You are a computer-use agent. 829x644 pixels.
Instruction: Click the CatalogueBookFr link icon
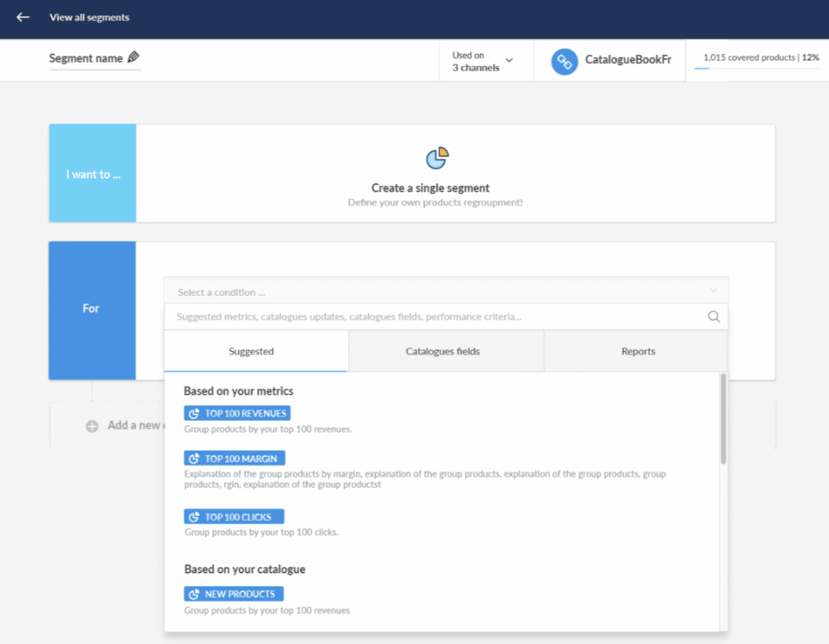564,62
